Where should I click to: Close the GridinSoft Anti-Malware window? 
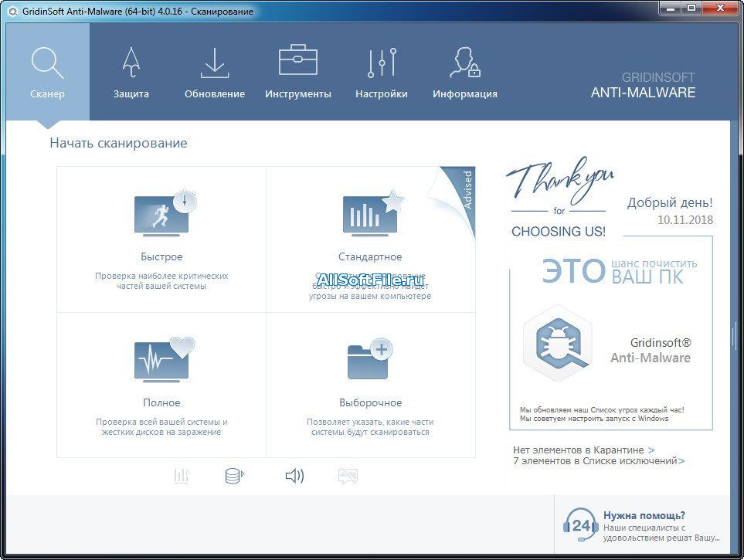coord(720,8)
